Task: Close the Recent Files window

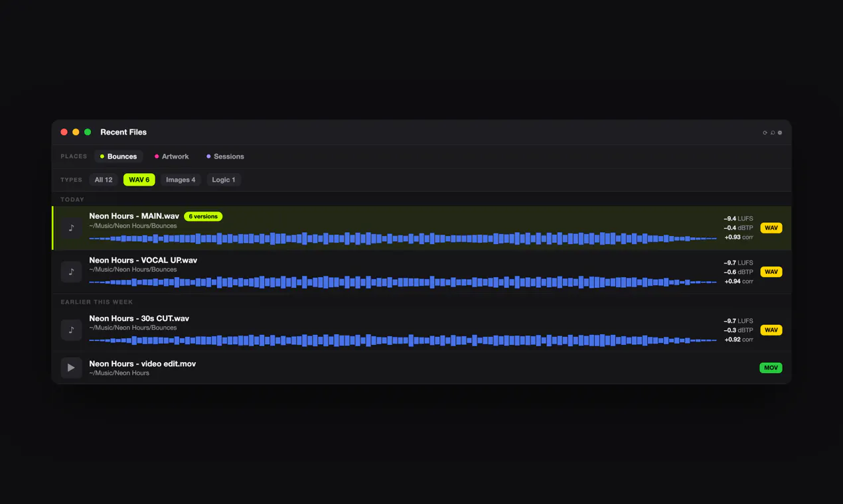Action: (64, 132)
